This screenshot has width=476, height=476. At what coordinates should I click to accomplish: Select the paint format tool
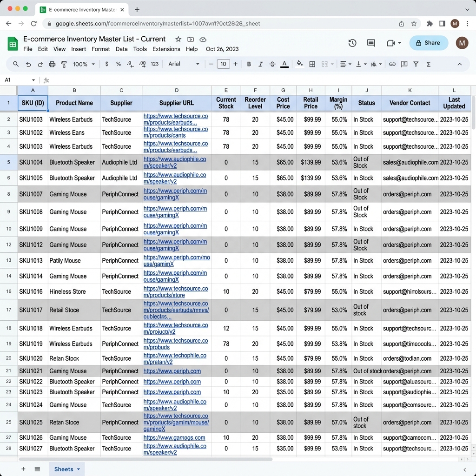[x=64, y=64]
